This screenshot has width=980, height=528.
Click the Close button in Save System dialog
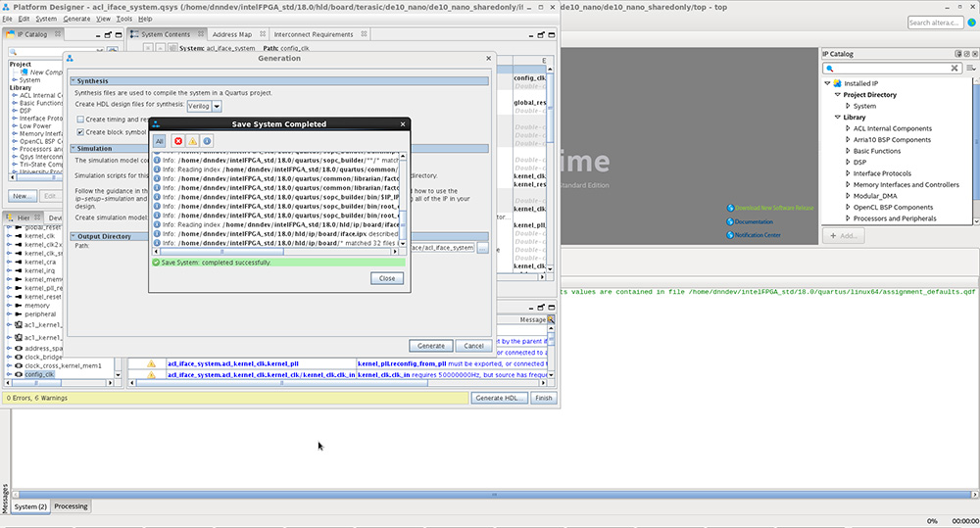(x=387, y=278)
